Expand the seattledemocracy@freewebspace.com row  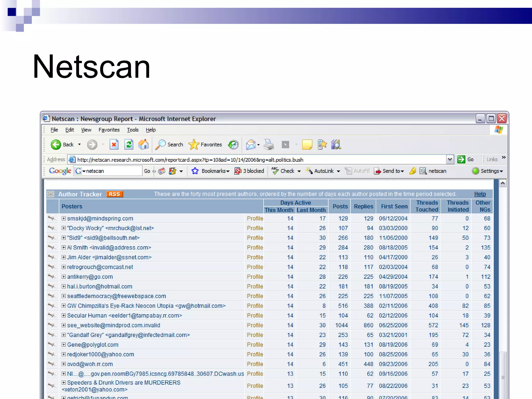pyautogui.click(x=64, y=296)
